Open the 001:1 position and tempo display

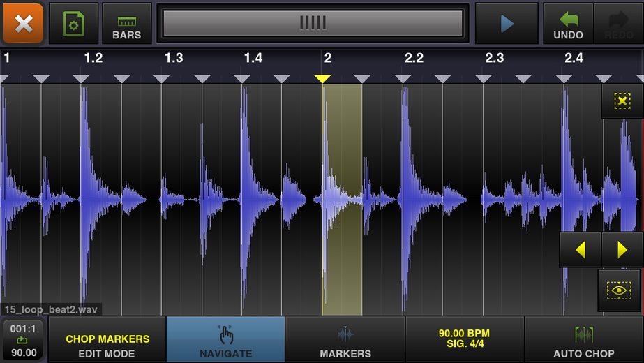tap(24, 341)
